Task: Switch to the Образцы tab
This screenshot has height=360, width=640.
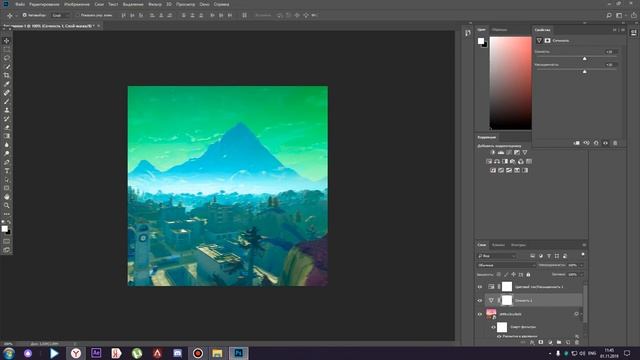Action: pyautogui.click(x=499, y=30)
